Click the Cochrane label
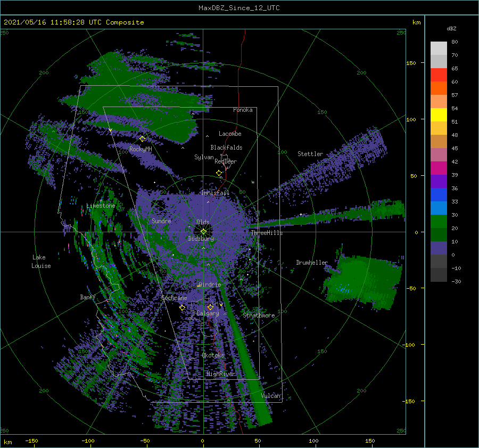This screenshot has width=479, height=448. pyautogui.click(x=174, y=298)
